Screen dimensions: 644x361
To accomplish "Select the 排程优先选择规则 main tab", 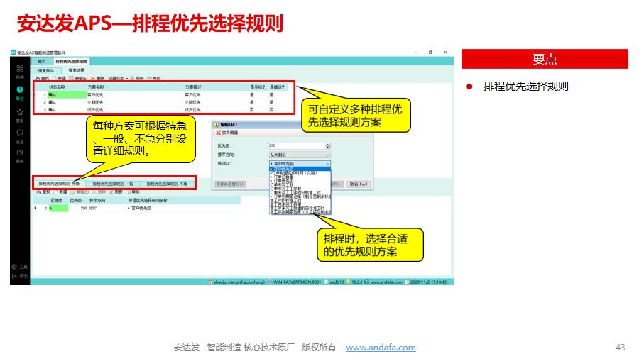I will tap(71, 62).
